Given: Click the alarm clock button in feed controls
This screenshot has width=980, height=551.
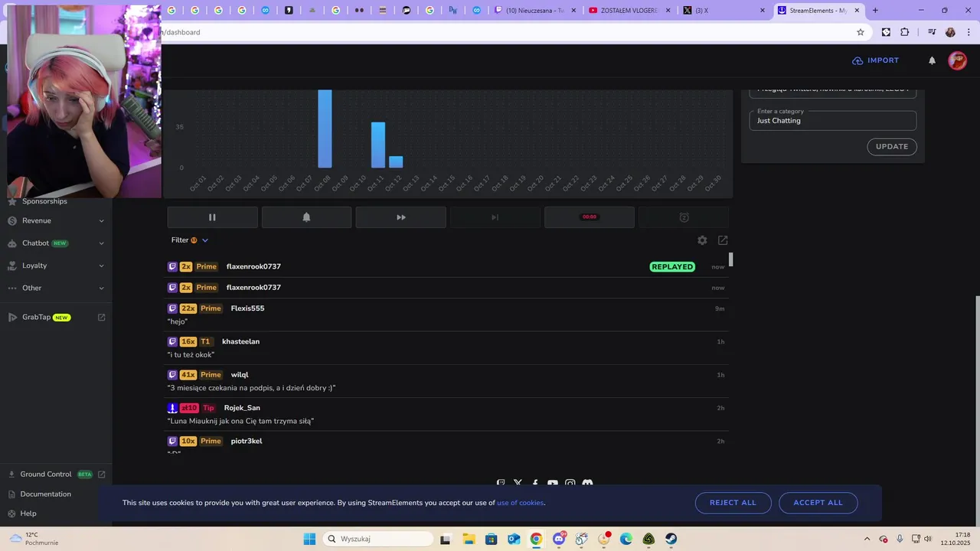Looking at the screenshot, I should point(684,217).
